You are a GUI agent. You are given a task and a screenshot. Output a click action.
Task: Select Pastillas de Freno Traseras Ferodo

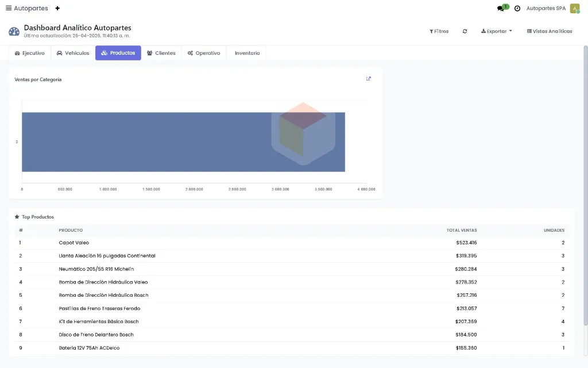point(292,308)
